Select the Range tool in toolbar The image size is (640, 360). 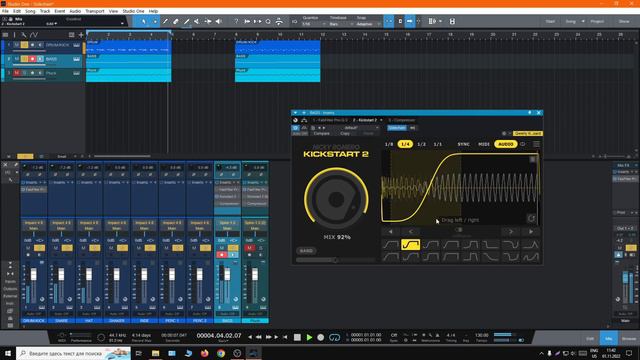pos(155,21)
